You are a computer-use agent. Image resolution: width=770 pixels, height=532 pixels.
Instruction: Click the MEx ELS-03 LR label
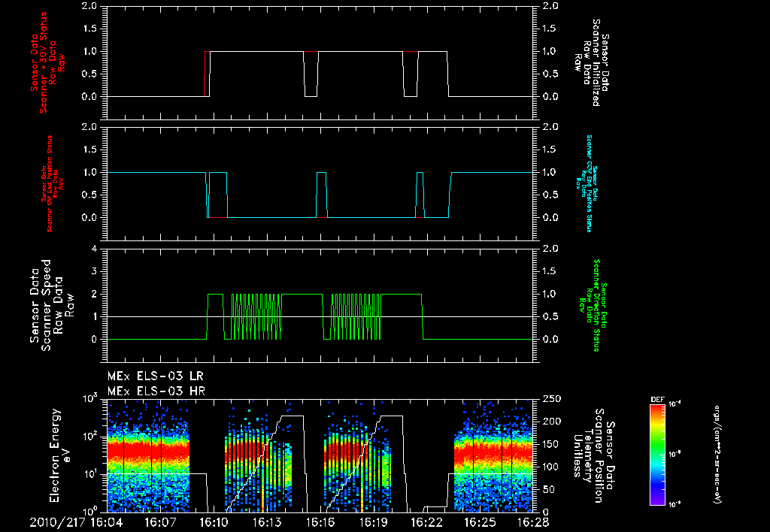155,376
